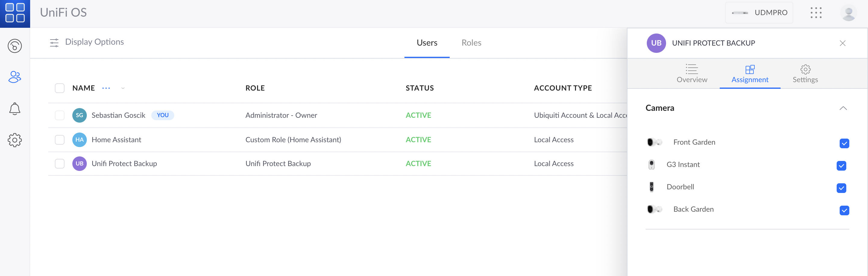This screenshot has height=276, width=868.
Task: Collapse the Camera section in the panel
Action: [843, 108]
